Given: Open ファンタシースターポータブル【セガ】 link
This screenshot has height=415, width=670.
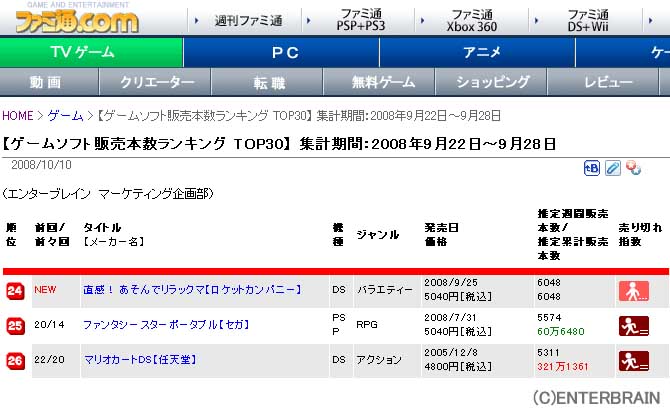Looking at the screenshot, I should coord(166,325).
